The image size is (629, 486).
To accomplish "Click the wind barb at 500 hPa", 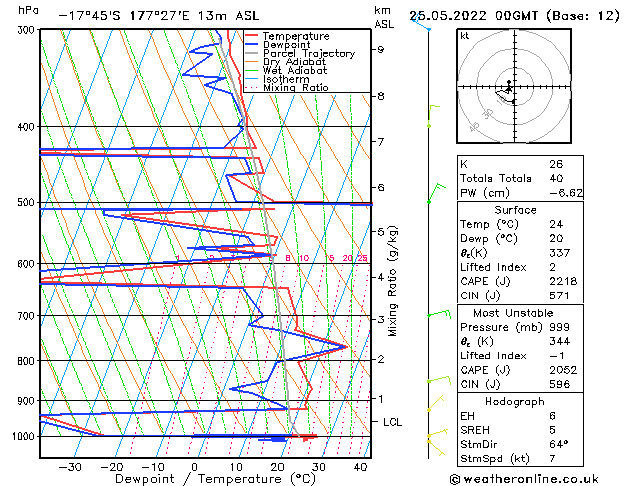I will point(436,193).
